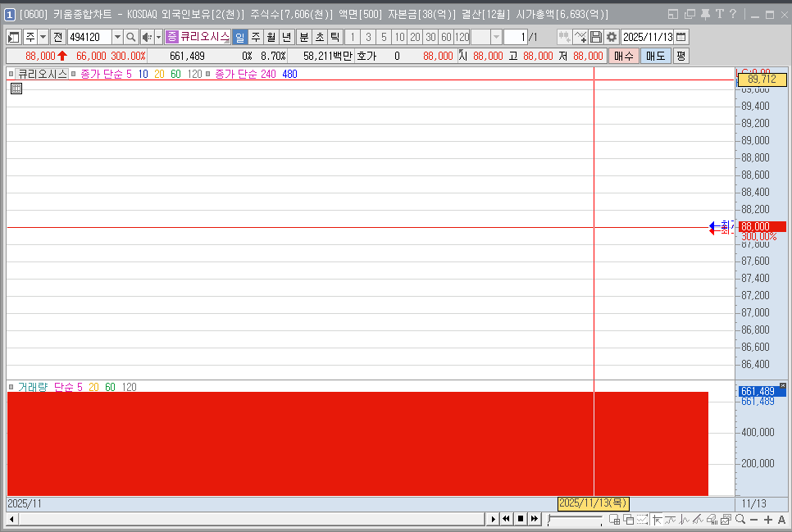Open the 주 category dropdown arrow
The image size is (792, 532).
click(x=43, y=37)
